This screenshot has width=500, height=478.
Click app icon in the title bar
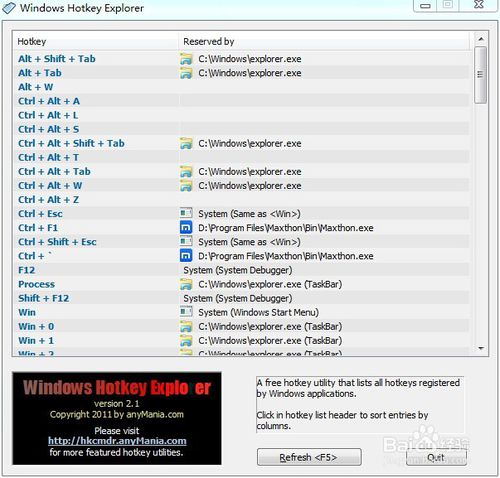[9, 8]
